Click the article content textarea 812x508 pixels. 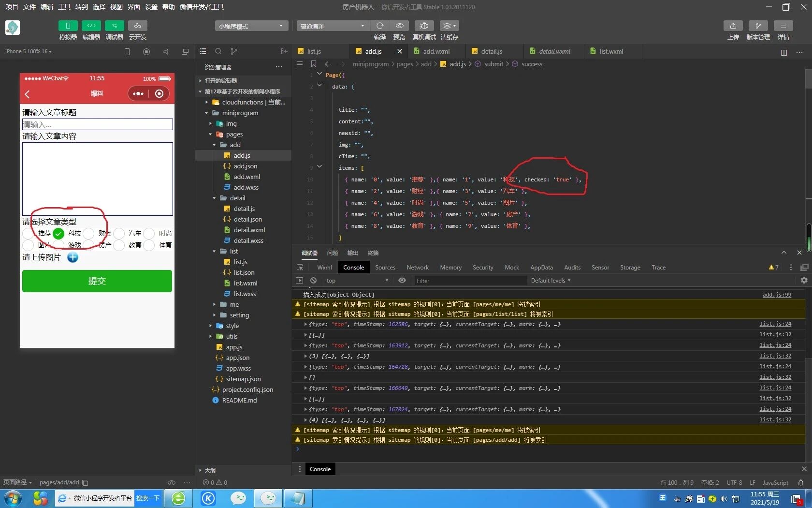tap(98, 179)
